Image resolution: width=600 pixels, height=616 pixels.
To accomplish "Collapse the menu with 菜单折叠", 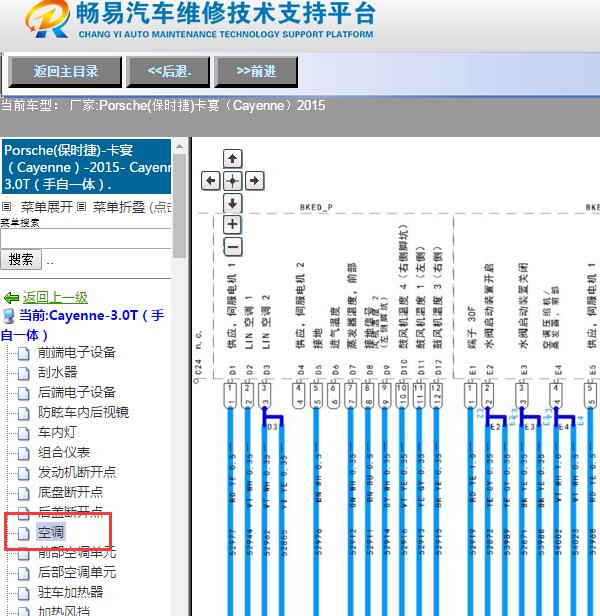I will click(119, 207).
